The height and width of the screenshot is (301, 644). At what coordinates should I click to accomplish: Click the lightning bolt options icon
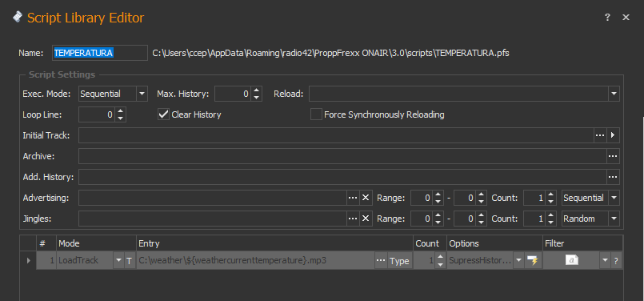point(533,261)
